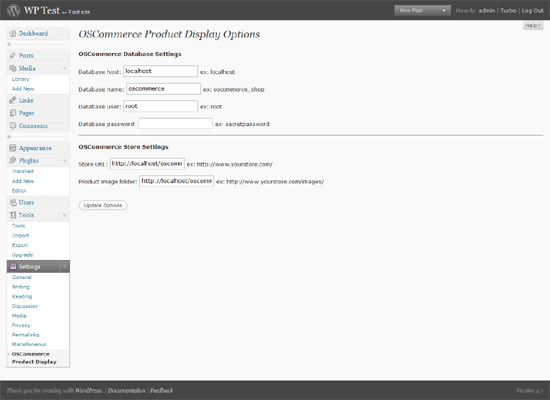Click the Settings icon in sidebar

point(13,266)
